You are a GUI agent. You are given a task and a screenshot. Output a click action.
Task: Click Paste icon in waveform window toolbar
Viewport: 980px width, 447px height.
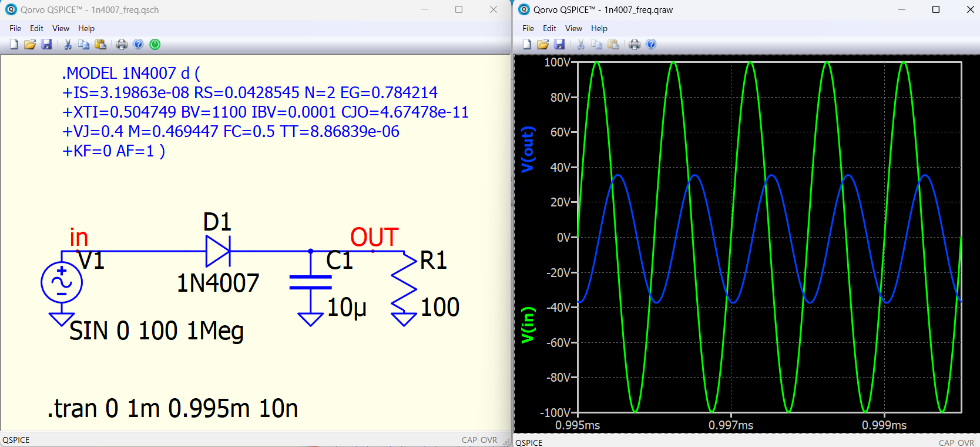pyautogui.click(x=613, y=44)
